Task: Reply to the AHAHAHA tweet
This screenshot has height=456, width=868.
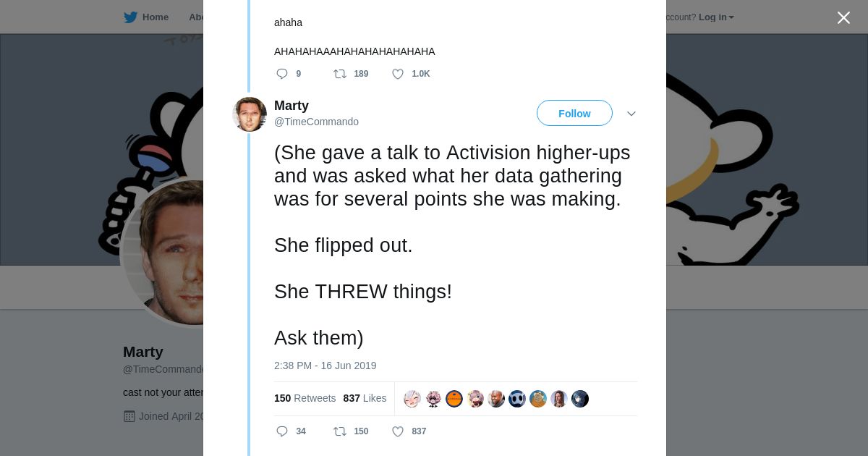Action: click(x=282, y=74)
